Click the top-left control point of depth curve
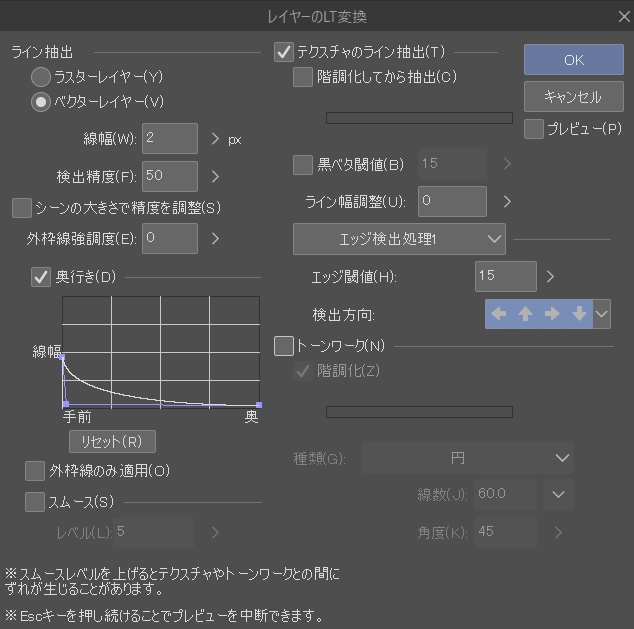634x629 pixels. click(62, 357)
